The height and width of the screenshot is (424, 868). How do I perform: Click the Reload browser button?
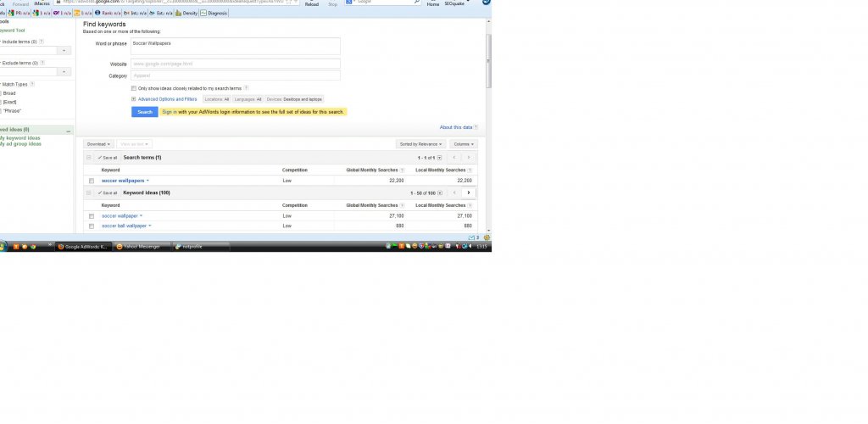(x=312, y=3)
